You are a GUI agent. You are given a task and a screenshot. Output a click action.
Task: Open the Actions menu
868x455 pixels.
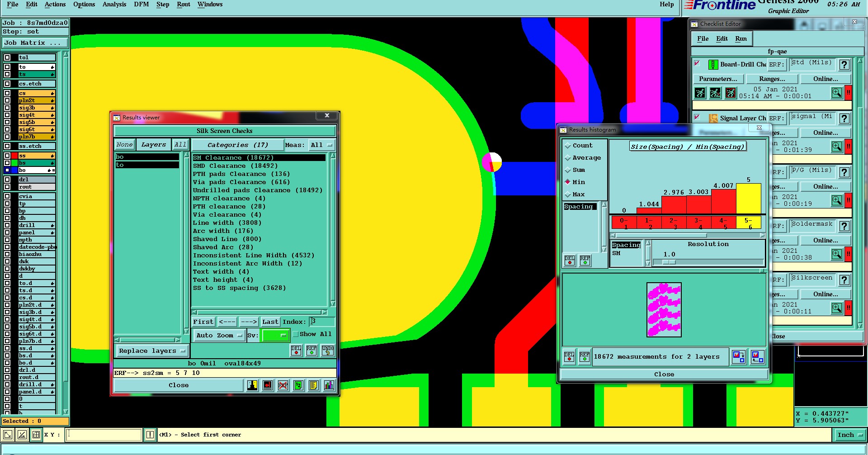(x=55, y=5)
